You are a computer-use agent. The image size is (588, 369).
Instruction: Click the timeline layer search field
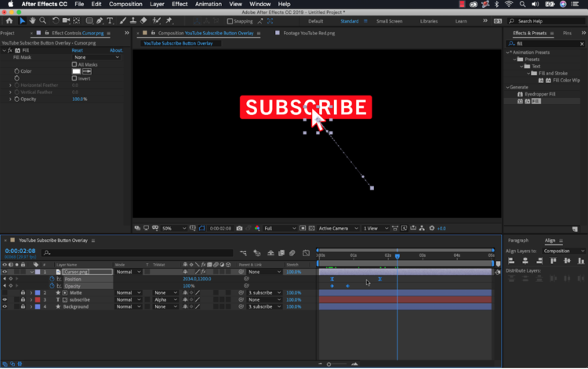pyautogui.click(x=137, y=253)
